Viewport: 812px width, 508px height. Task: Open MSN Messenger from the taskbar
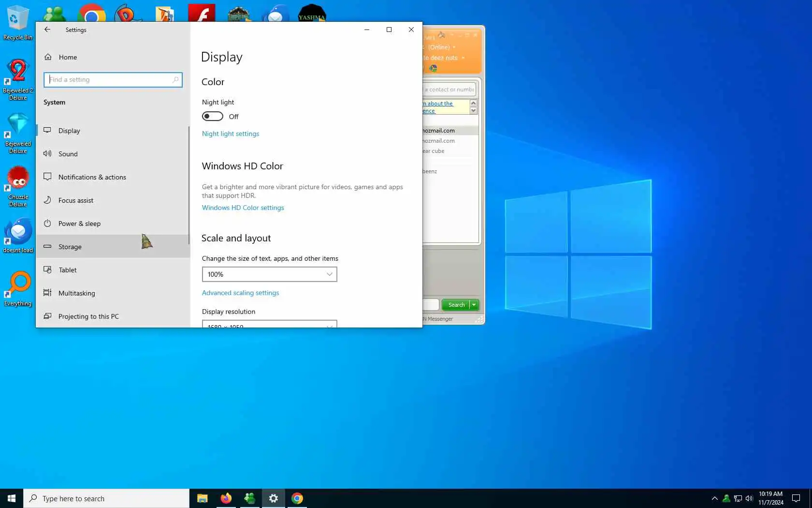click(250, 498)
